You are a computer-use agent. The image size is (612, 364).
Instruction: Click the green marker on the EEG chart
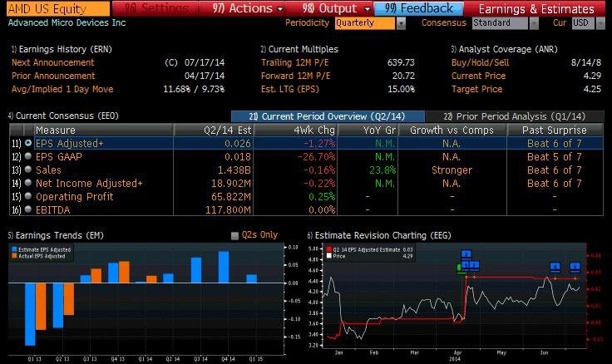pos(459,268)
